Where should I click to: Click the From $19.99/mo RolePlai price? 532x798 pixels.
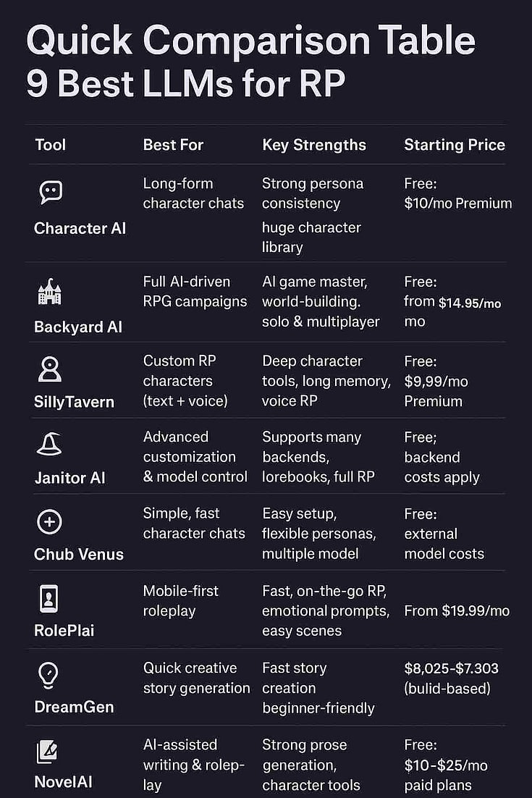click(x=457, y=611)
